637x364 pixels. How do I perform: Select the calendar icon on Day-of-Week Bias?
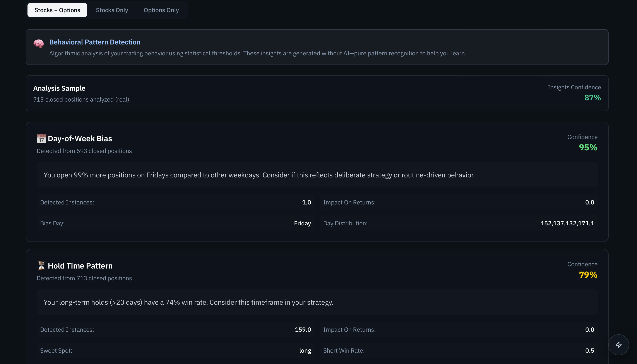coord(41,138)
